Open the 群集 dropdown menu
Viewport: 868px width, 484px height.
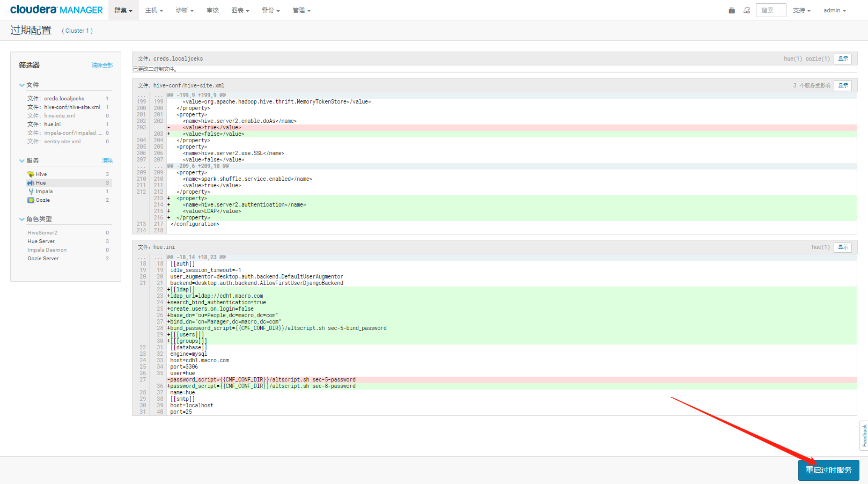pyautogui.click(x=123, y=10)
